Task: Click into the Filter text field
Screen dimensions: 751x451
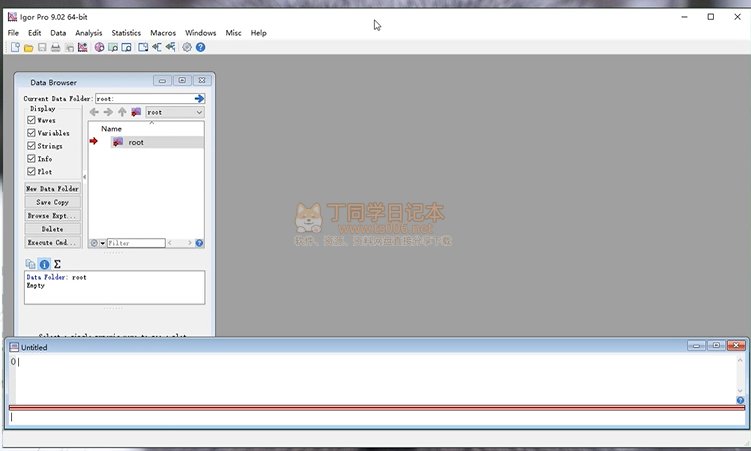Action: pos(135,243)
